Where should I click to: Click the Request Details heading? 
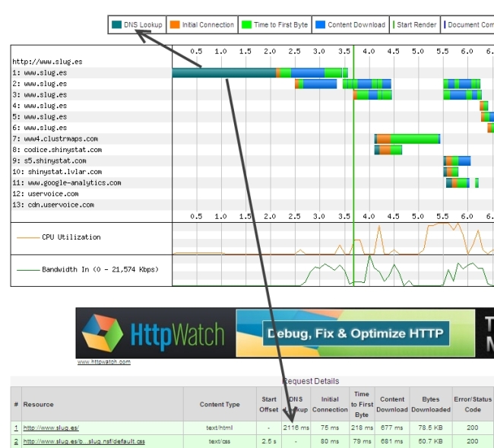tap(311, 381)
